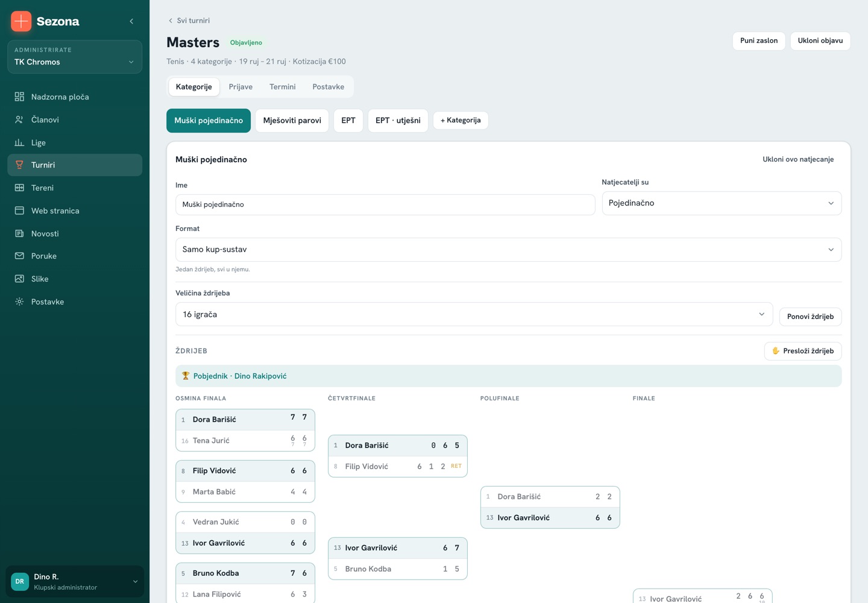Collapse the sidebar with the chevron
Screen dimensions: 868x603
tap(131, 21)
